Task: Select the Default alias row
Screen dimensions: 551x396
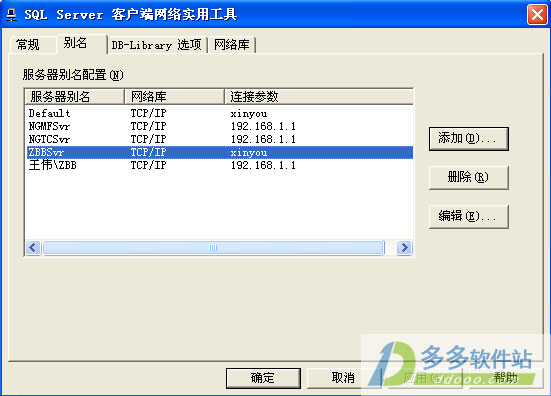Action: (219, 113)
